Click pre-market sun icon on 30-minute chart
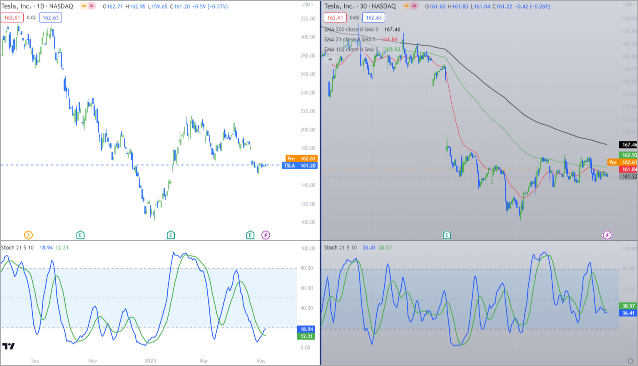Screen dimensions: 638x366 406,7
